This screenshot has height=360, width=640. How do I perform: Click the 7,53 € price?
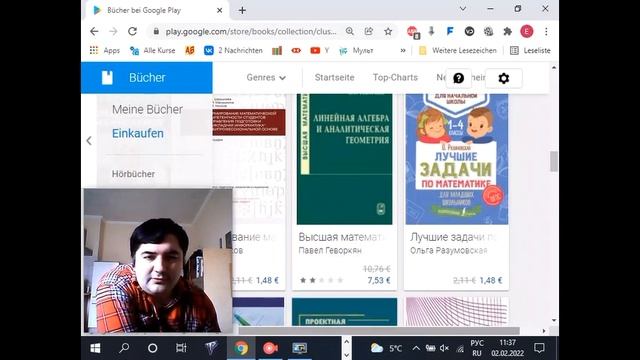[x=379, y=280]
